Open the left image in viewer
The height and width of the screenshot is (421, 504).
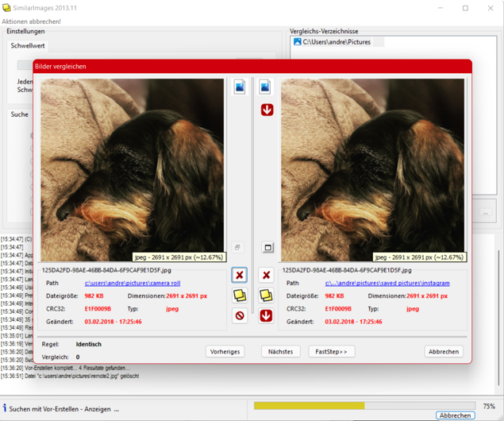coord(240,87)
